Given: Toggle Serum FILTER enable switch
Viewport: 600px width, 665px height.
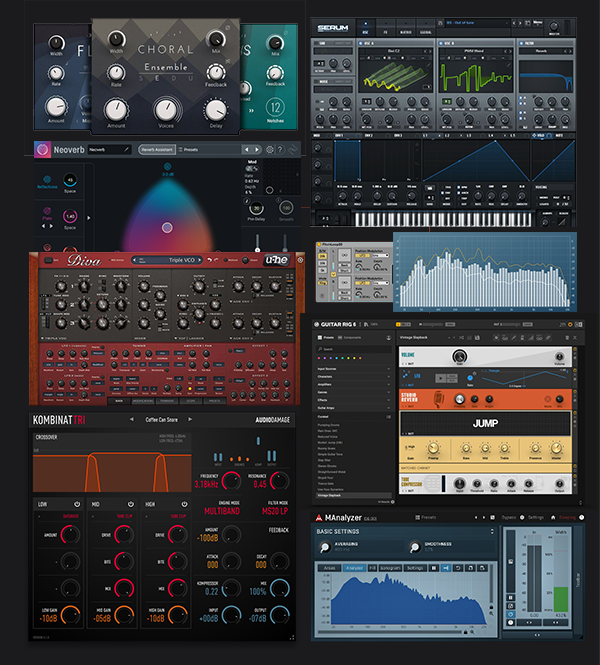Looking at the screenshot, I should (521, 43).
